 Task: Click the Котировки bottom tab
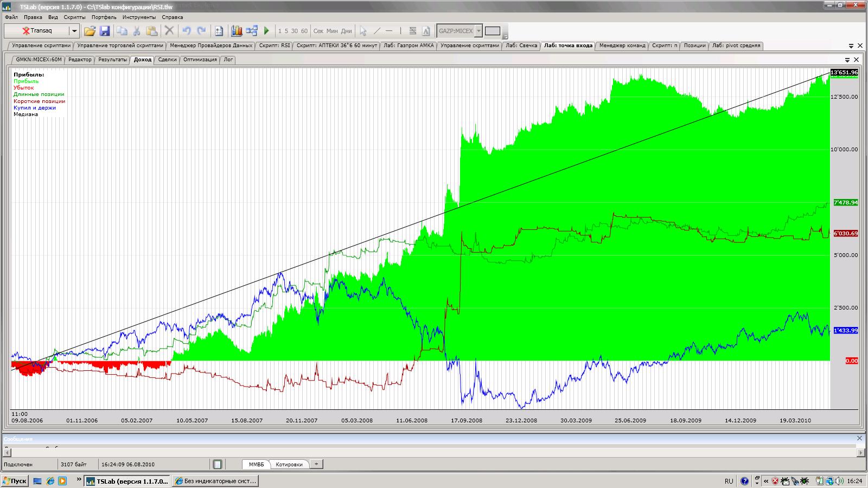(289, 464)
